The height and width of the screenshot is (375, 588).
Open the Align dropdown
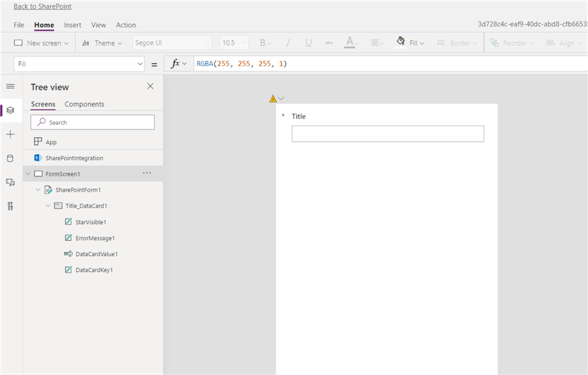[564, 43]
